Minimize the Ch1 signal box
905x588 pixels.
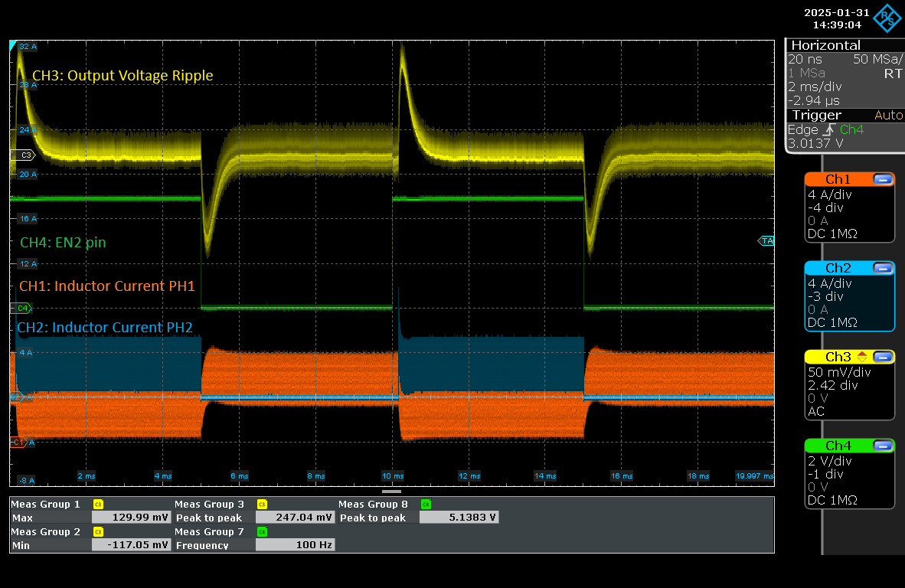pyautogui.click(x=883, y=179)
